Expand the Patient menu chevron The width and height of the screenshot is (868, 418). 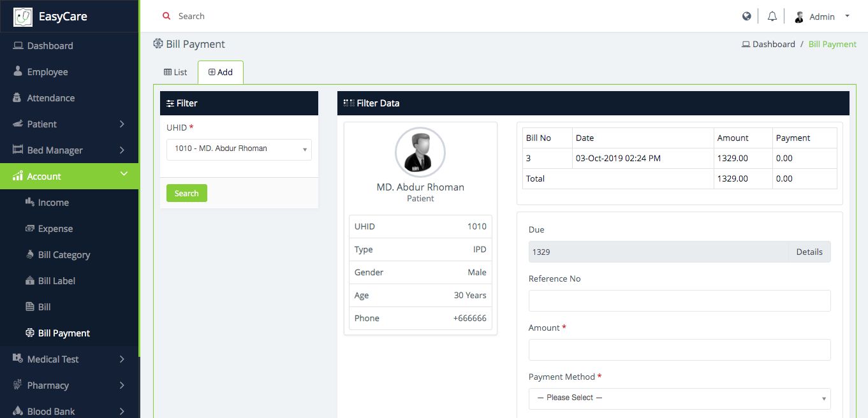pyautogui.click(x=122, y=124)
